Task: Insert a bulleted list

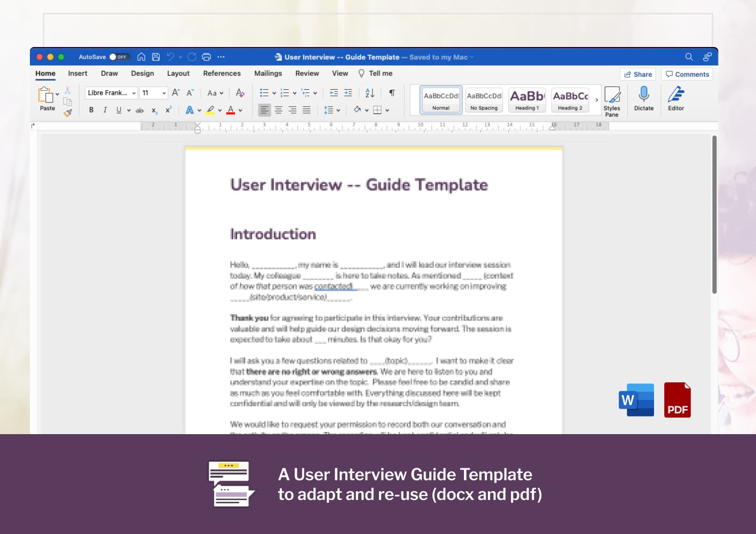Action: coord(264,93)
